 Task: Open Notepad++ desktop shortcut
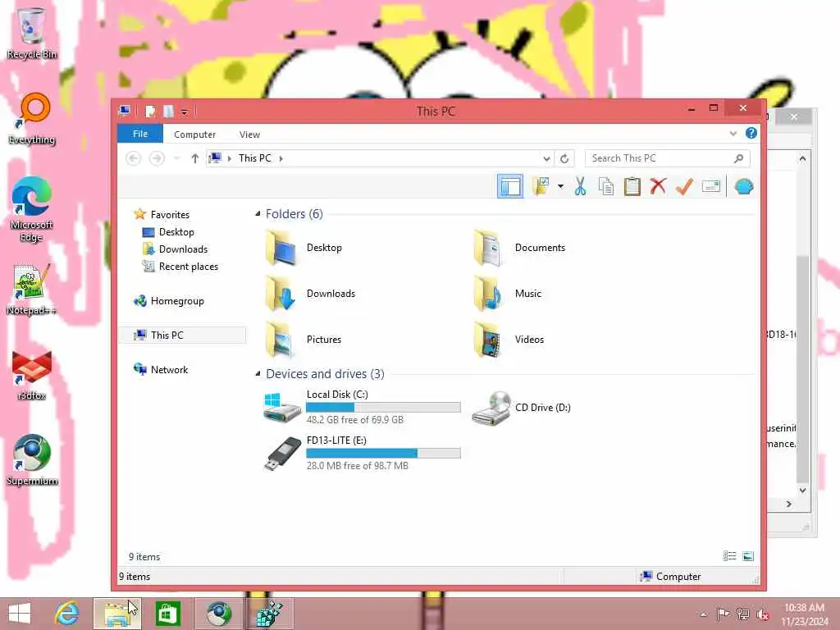31,290
